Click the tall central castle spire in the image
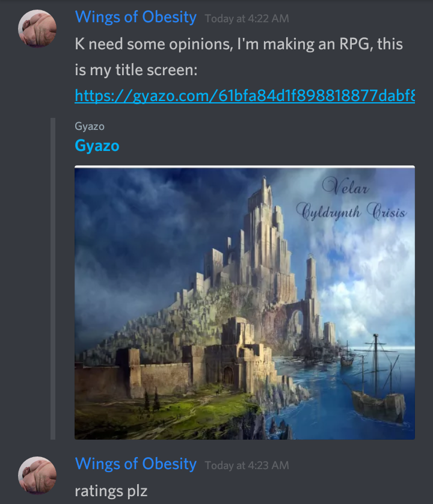This screenshot has height=504, width=433. coord(262,222)
